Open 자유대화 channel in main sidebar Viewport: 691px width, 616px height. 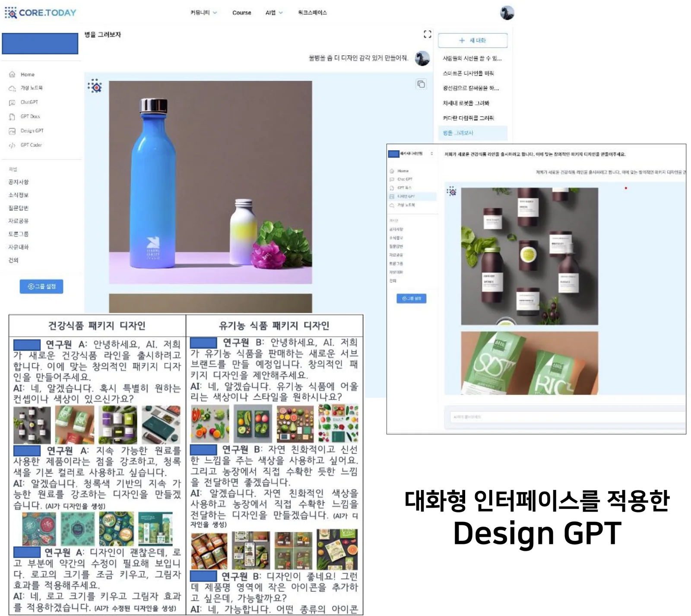pos(19,247)
